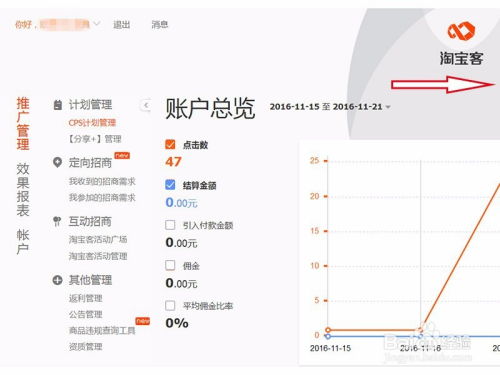Click the 计划管理 clipboard icon
Image resolution: width=500 pixels, height=375 pixels.
coord(58,105)
